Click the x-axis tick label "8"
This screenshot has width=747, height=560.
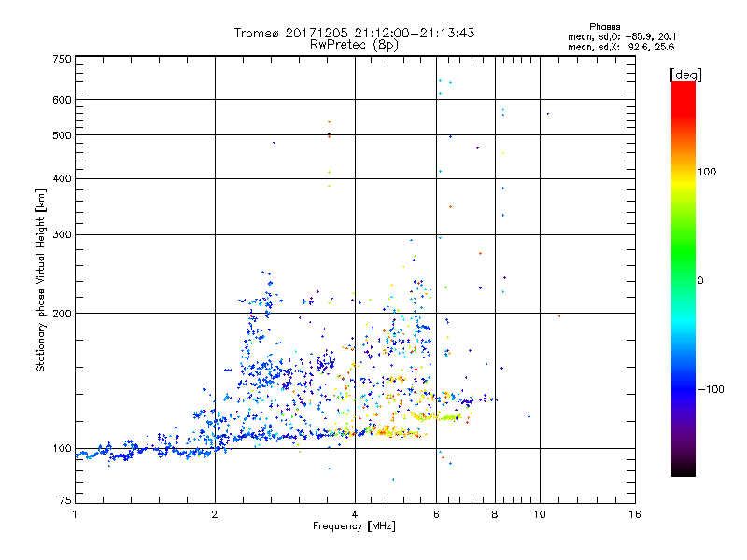pos(495,514)
